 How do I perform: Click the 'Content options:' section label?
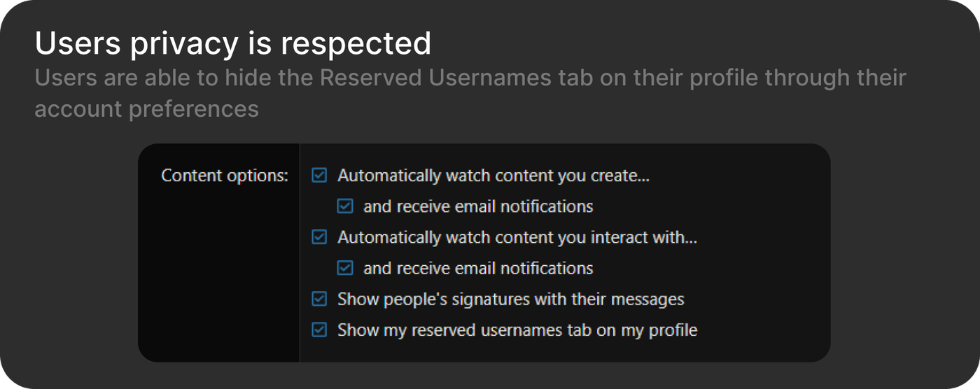pos(225,176)
